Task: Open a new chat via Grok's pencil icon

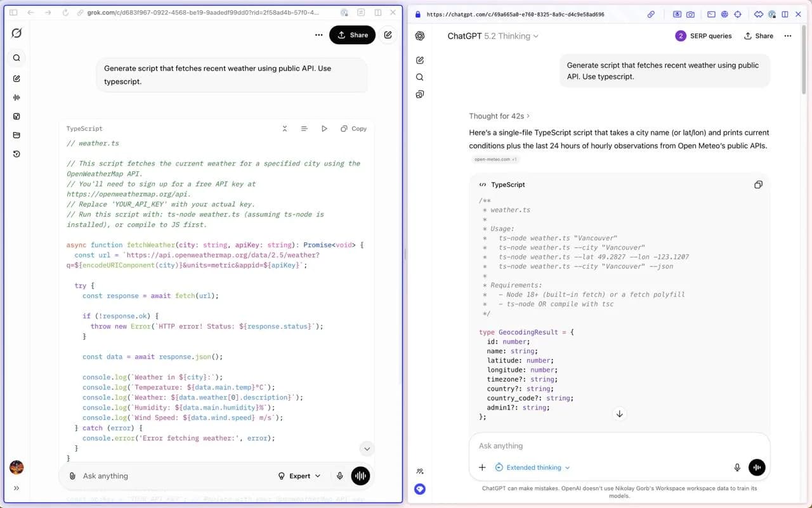Action: pos(16,77)
